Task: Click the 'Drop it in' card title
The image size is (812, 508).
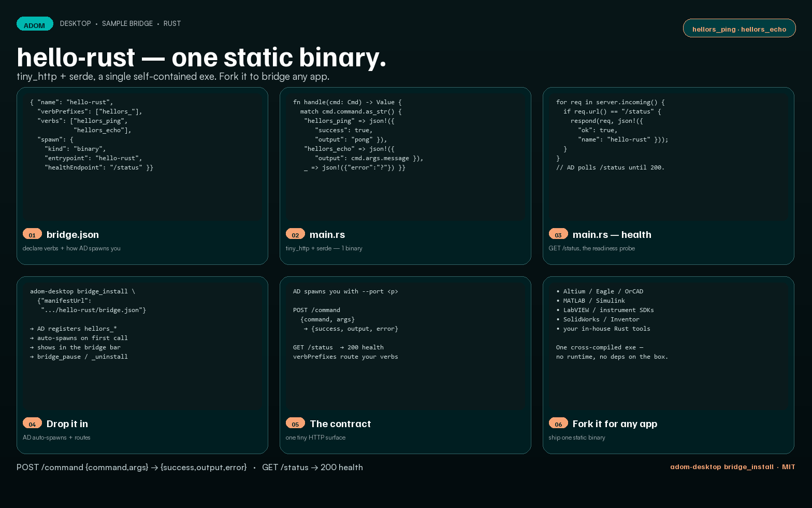Action: click(x=67, y=424)
